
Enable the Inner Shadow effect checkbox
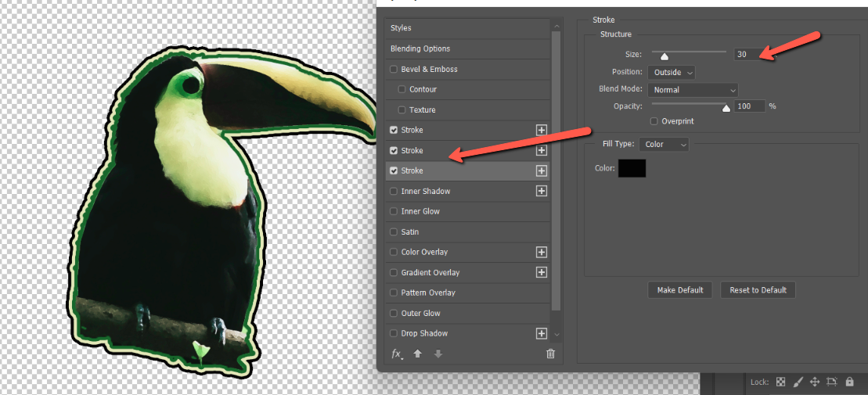pos(394,192)
